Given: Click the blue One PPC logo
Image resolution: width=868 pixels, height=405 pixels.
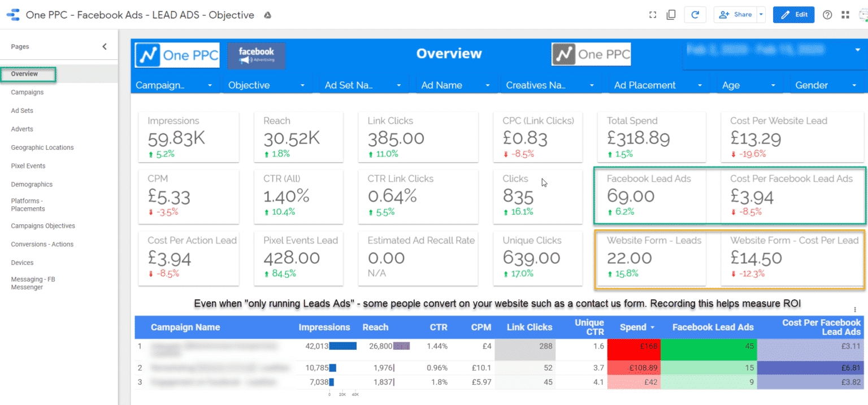Looking at the screenshot, I should 177,55.
